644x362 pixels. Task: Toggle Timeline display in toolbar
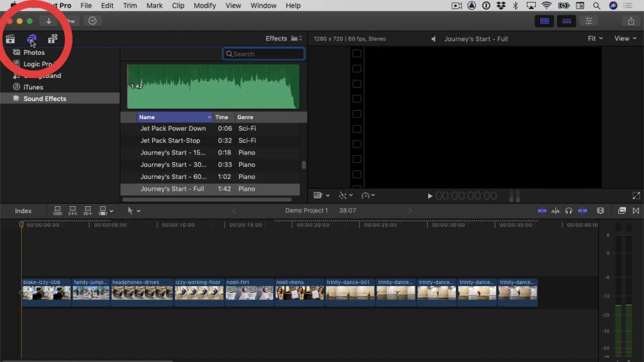pos(566,21)
